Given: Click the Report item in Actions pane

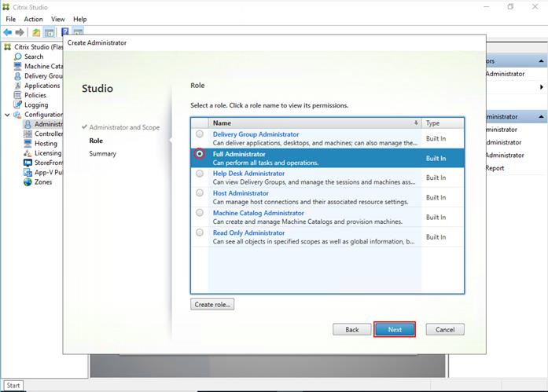Looking at the screenshot, I should 495,168.
